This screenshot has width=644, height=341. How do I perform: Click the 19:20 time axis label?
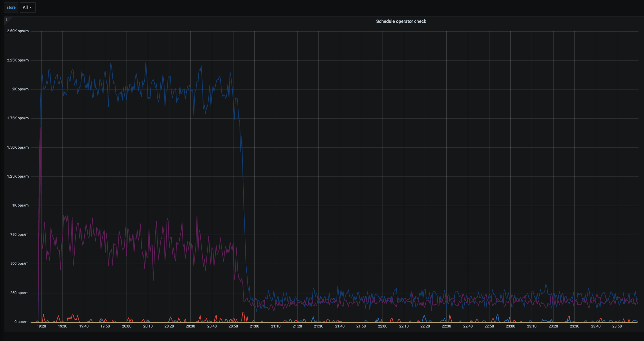(41, 326)
